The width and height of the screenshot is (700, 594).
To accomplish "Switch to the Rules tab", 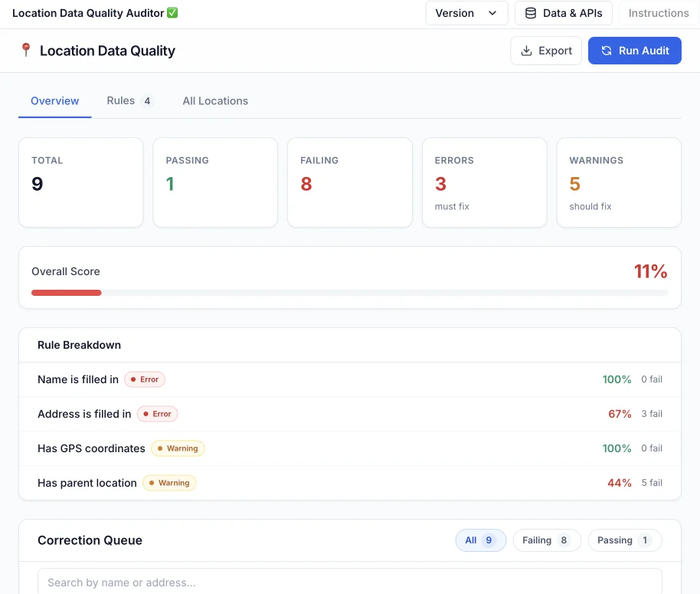I will tap(129, 100).
